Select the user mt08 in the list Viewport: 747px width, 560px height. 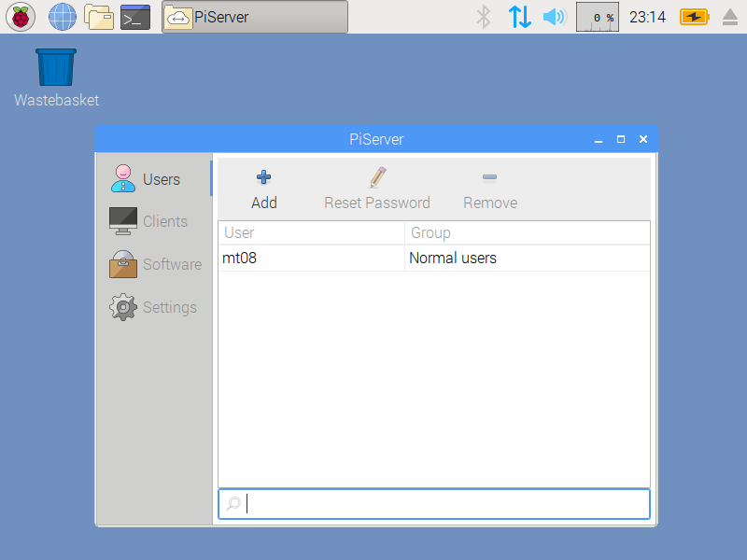coord(280,258)
